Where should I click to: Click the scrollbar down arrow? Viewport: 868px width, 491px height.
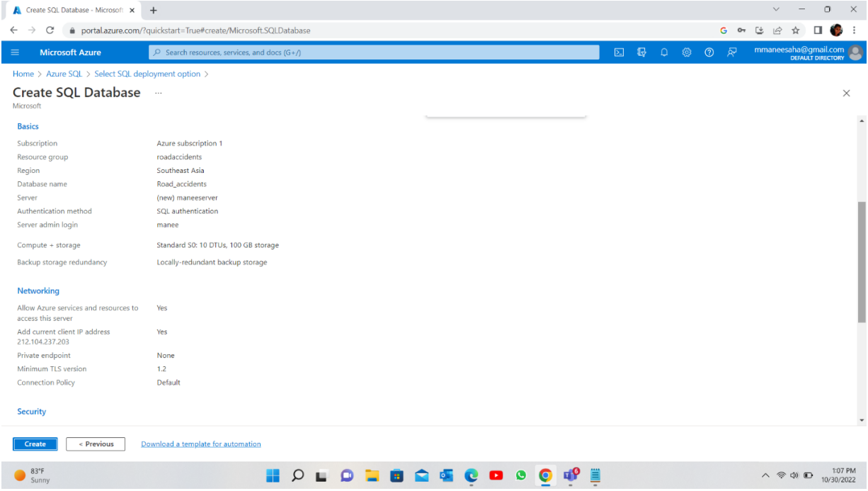tap(862, 420)
